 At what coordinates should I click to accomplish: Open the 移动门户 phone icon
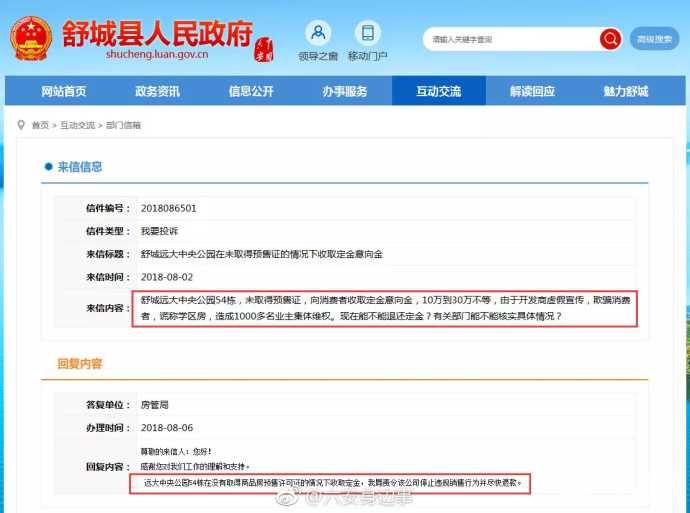tap(368, 33)
